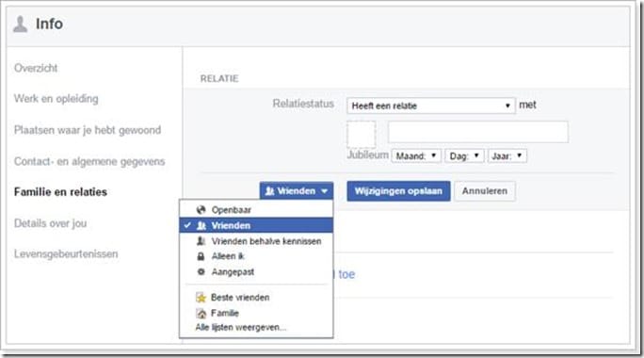This screenshot has width=644, height=358.
Task: Open the Dag dropdown
Action: 464,156
